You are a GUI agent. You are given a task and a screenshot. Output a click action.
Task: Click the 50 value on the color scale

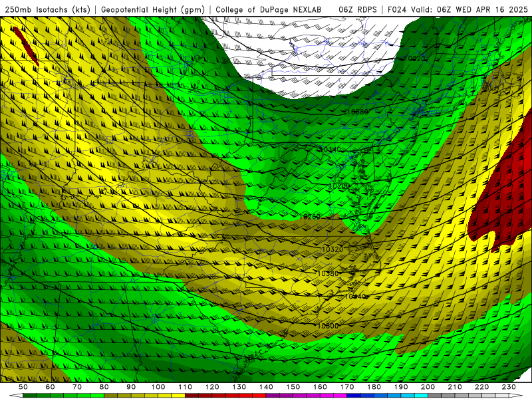click(23, 387)
